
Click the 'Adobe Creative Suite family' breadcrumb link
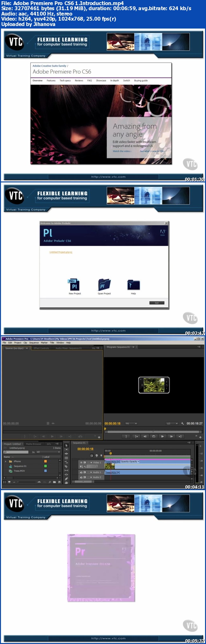point(49,66)
